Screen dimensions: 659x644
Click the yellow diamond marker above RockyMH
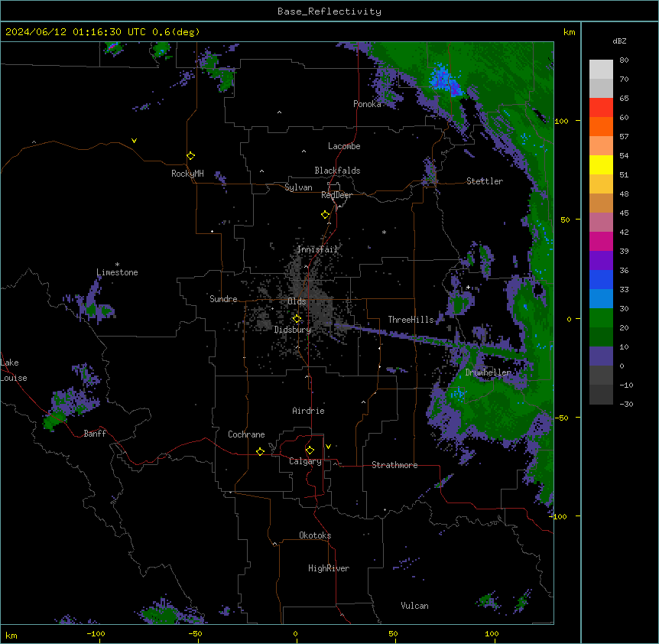[x=190, y=156]
